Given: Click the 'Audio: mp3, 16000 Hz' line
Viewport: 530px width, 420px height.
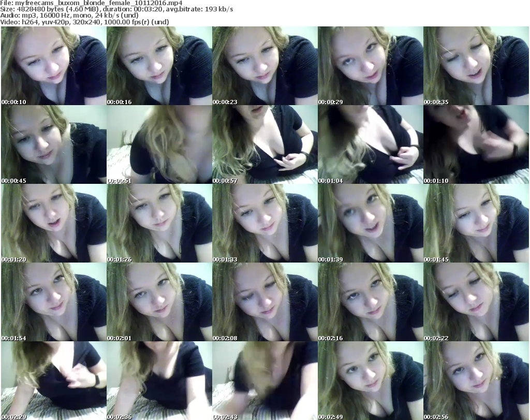Looking at the screenshot, I should pyautogui.click(x=69, y=16).
